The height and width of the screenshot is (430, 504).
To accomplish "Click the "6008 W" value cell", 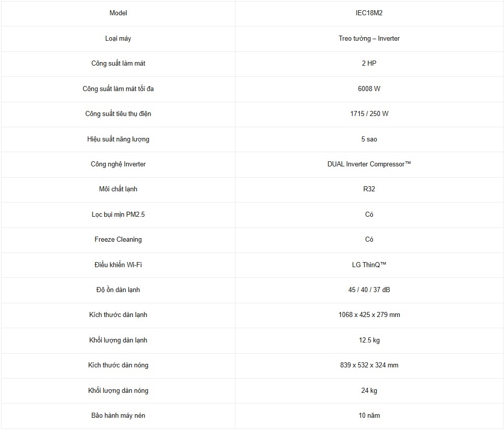I will coord(369,89).
